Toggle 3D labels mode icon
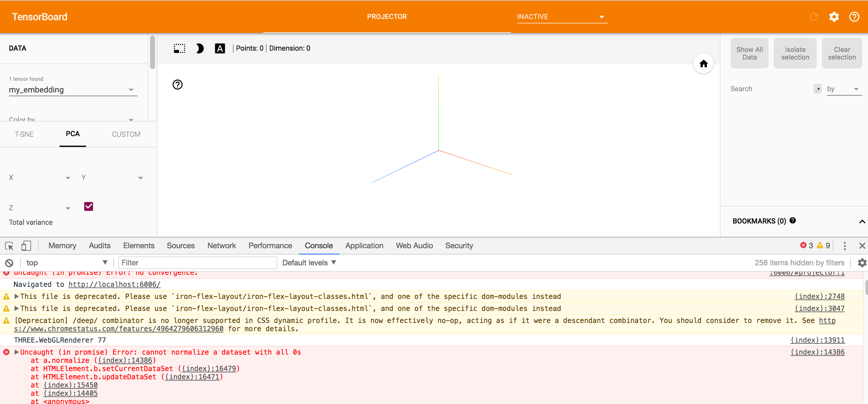 [x=220, y=48]
